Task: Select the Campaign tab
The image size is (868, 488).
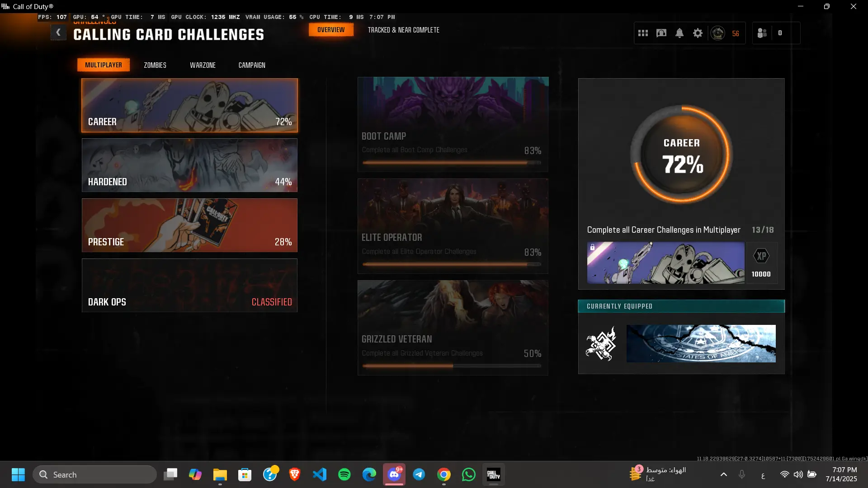Action: coord(252,65)
